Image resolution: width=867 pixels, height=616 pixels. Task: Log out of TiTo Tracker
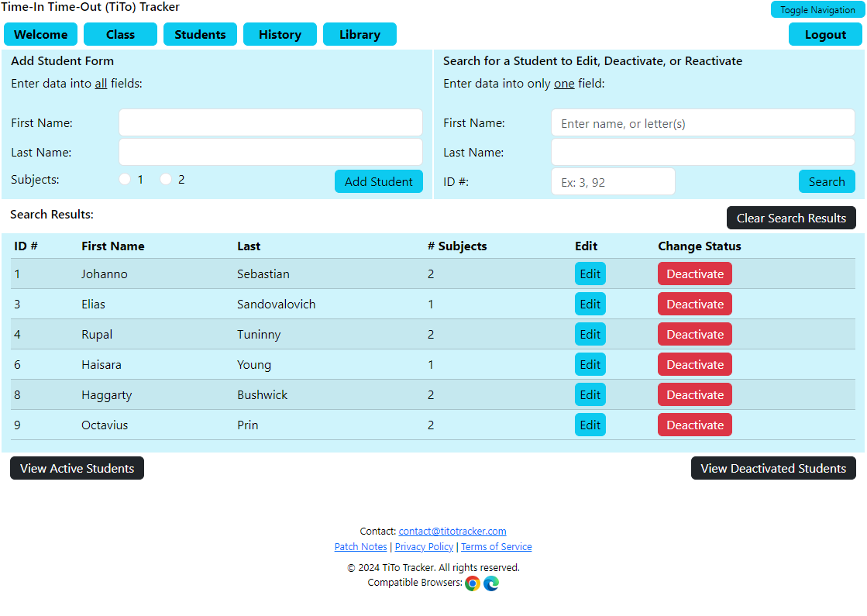point(825,34)
